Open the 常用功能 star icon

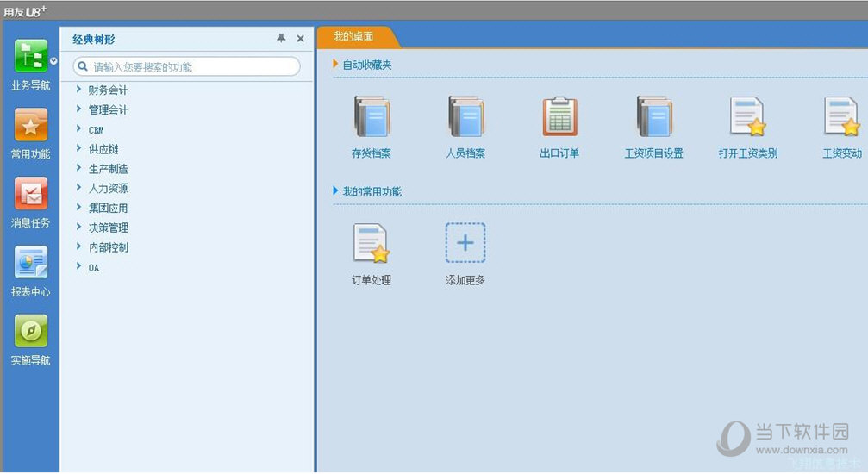click(x=30, y=125)
